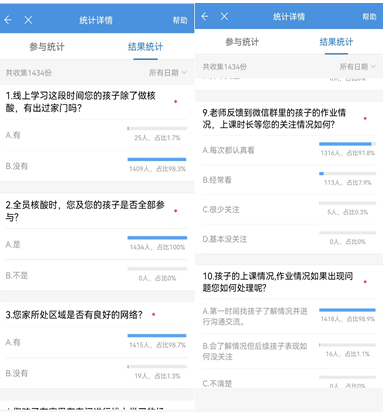Tap the X close icon in right panel header
The height and width of the screenshot is (417, 383).
point(224,16)
